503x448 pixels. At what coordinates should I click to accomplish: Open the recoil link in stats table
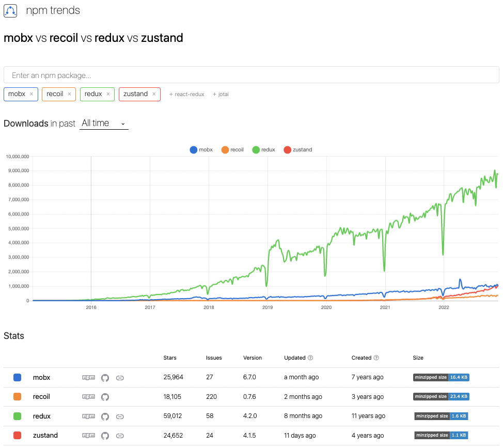pyautogui.click(x=41, y=397)
